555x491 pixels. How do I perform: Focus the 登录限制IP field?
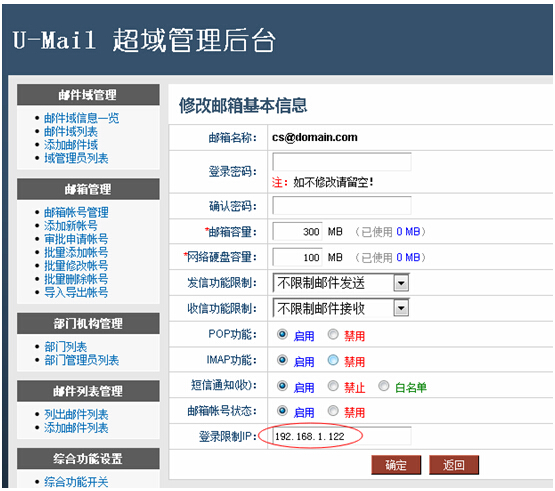(342, 436)
